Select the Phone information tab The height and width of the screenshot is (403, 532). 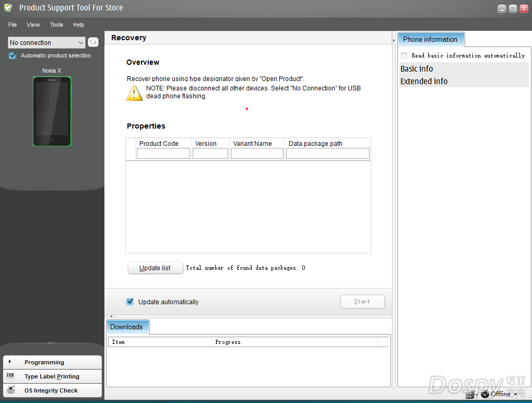(x=431, y=39)
